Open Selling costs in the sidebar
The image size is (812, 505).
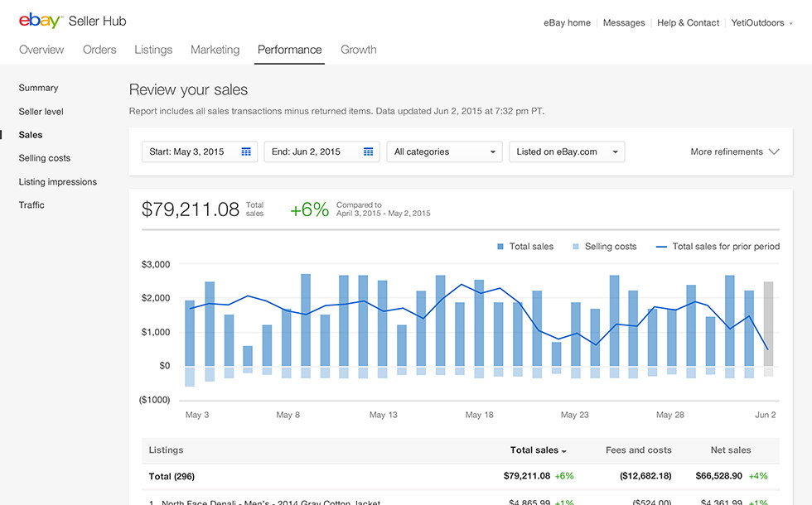click(45, 158)
